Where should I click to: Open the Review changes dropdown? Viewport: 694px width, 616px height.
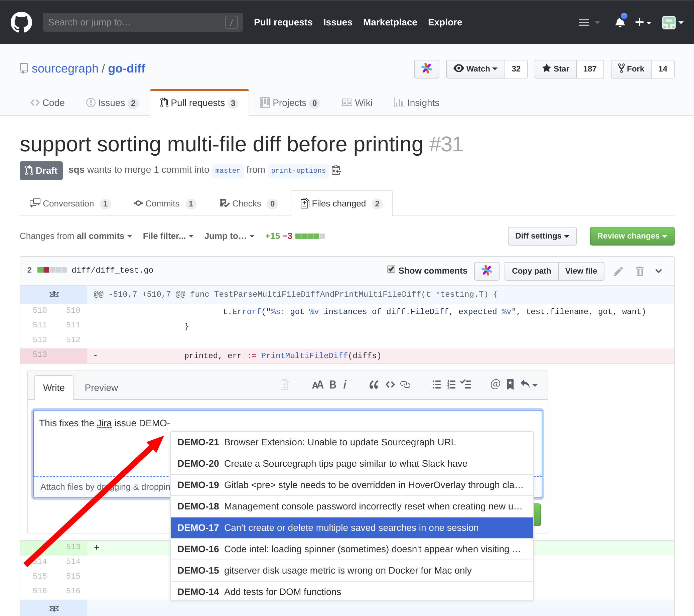click(632, 236)
